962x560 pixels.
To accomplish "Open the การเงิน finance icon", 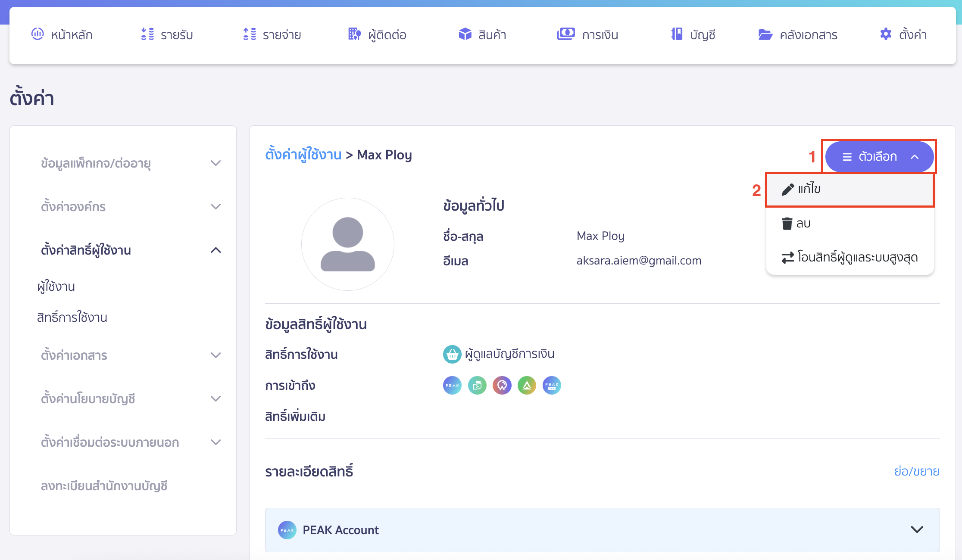I will pos(567,33).
